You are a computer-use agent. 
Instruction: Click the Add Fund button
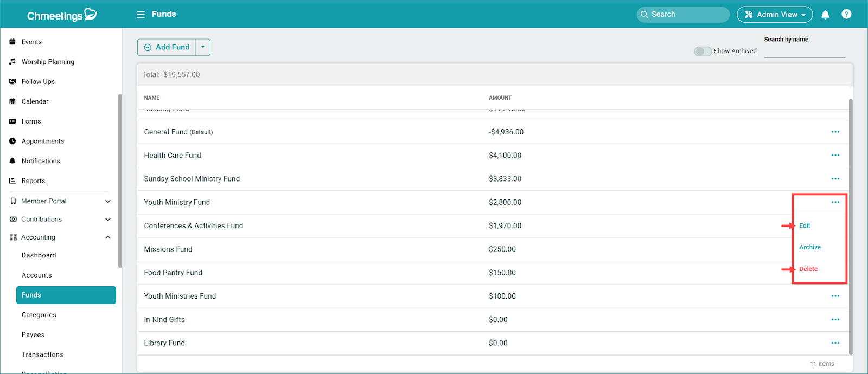[x=167, y=47]
